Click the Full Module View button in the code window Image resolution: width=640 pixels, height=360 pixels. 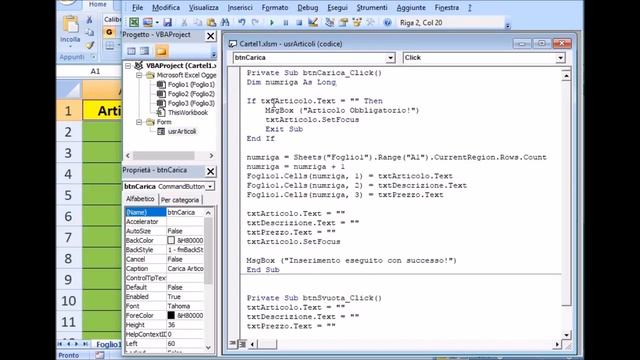(x=242, y=344)
